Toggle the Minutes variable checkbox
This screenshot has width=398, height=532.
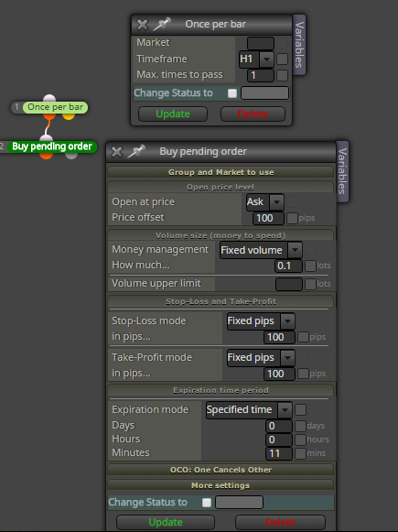[300, 453]
